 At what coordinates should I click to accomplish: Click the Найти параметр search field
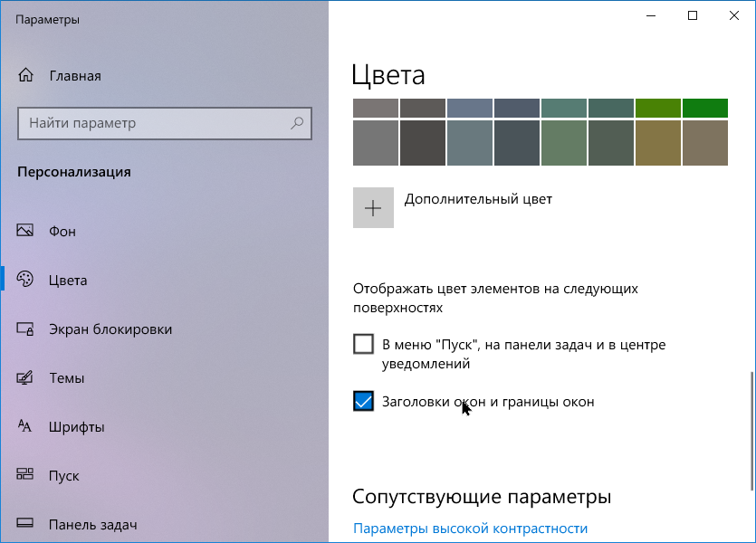pyautogui.click(x=154, y=122)
